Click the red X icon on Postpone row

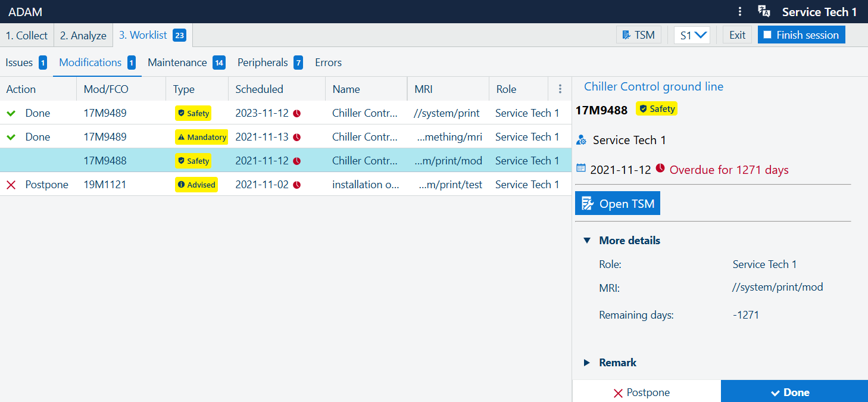[11, 185]
